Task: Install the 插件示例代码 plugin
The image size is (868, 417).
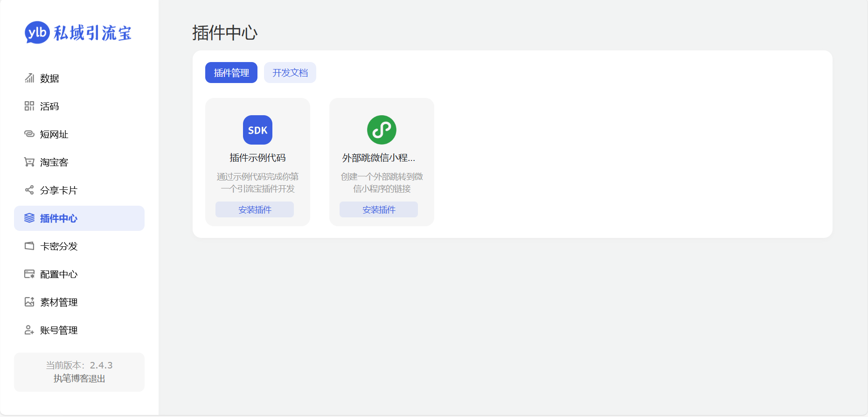Action: click(x=255, y=209)
